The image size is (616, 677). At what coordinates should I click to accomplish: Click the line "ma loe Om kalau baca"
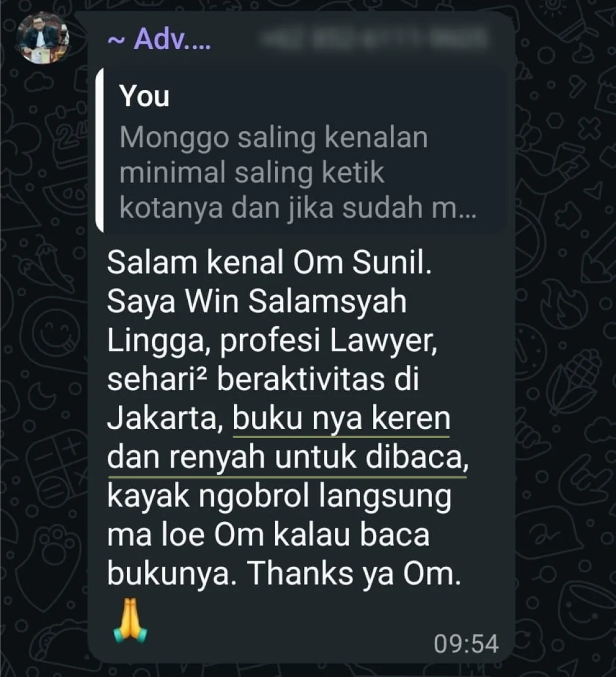click(x=268, y=535)
